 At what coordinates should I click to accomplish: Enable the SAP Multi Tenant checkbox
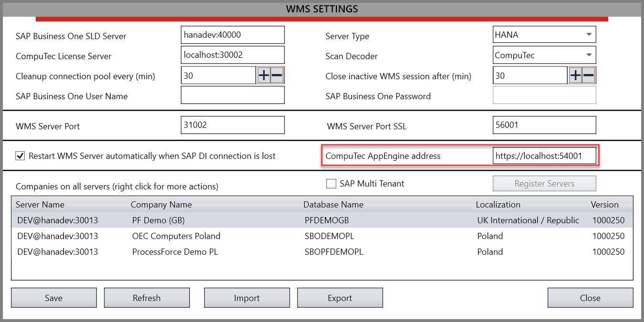point(331,184)
